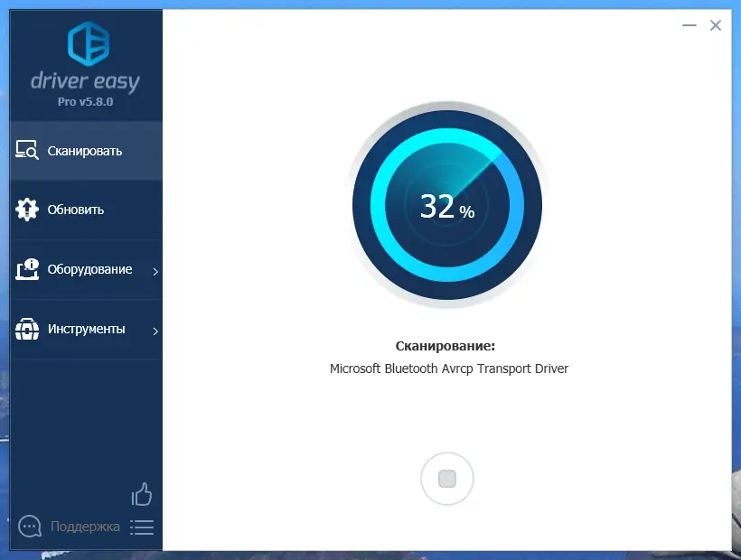Expand the Оборудование chevron arrow
Image resolution: width=741 pixels, height=560 pixels.
155,271
